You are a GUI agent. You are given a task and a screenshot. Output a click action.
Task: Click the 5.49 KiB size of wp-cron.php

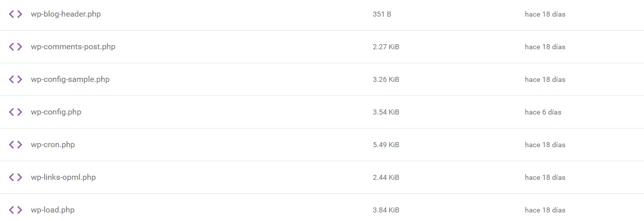click(x=386, y=145)
